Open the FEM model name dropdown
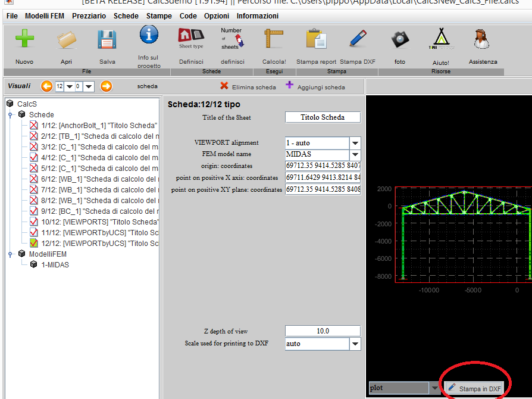 355,154
